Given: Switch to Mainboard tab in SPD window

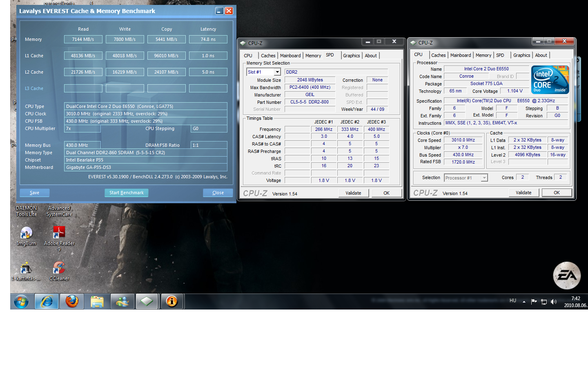Looking at the screenshot, I should [290, 56].
